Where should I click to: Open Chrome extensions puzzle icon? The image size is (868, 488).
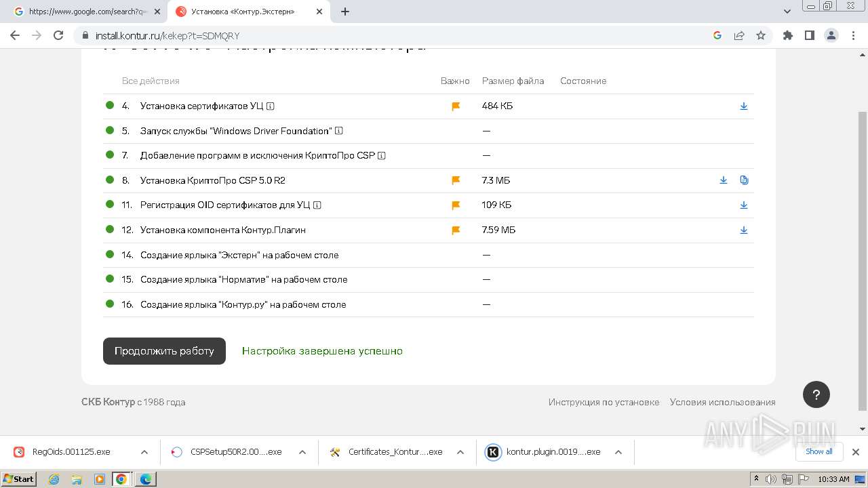tap(787, 35)
